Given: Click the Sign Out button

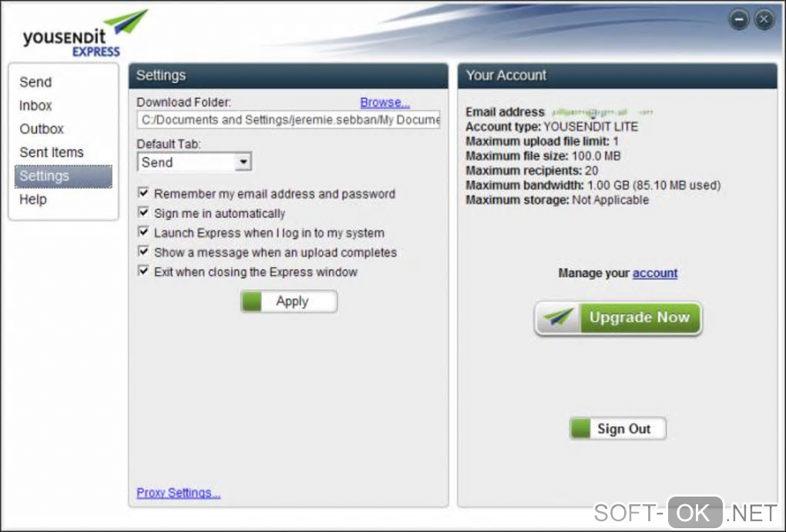Looking at the screenshot, I should pos(618,429).
